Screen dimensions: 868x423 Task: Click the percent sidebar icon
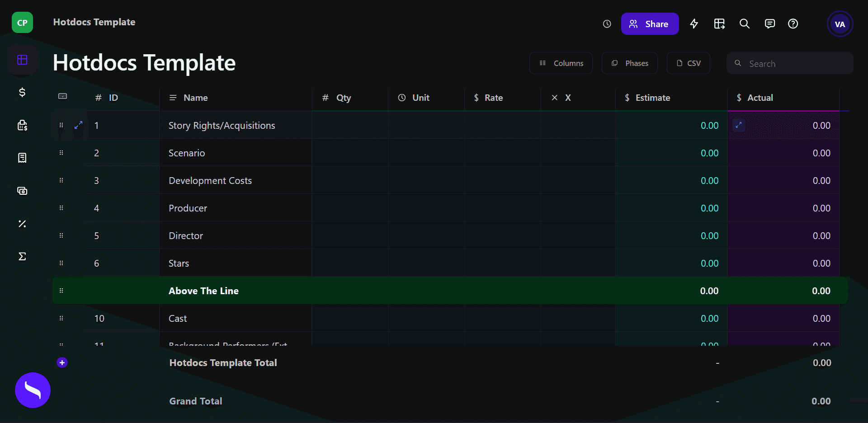coord(22,224)
